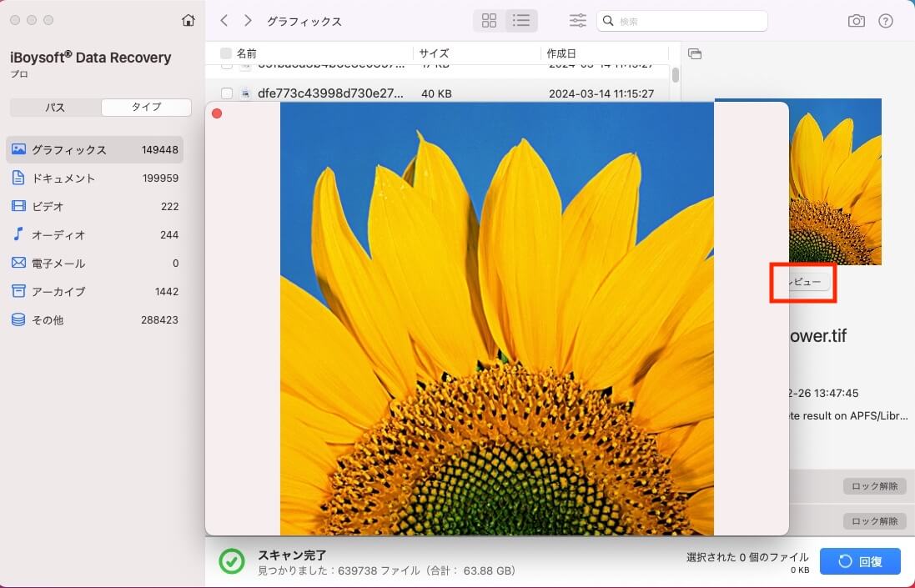Toggle the file preview pane icon

click(695, 53)
